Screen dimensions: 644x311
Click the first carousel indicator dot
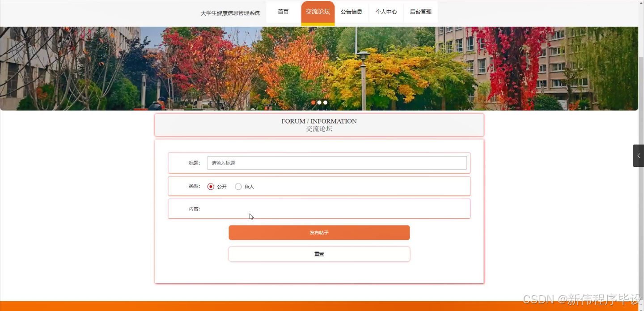click(x=313, y=102)
